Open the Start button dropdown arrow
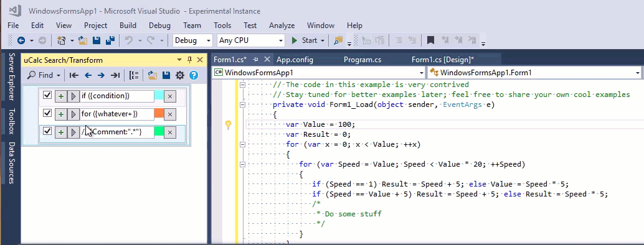644x245 pixels. 323,40
